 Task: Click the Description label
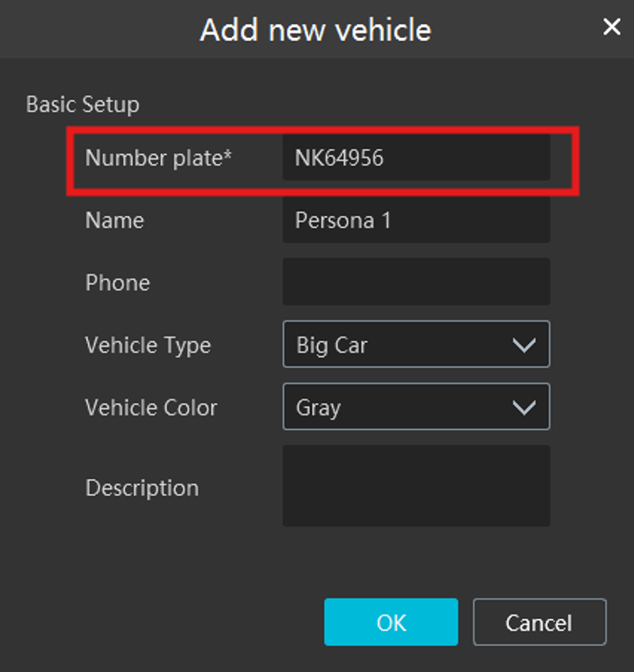coord(142,488)
